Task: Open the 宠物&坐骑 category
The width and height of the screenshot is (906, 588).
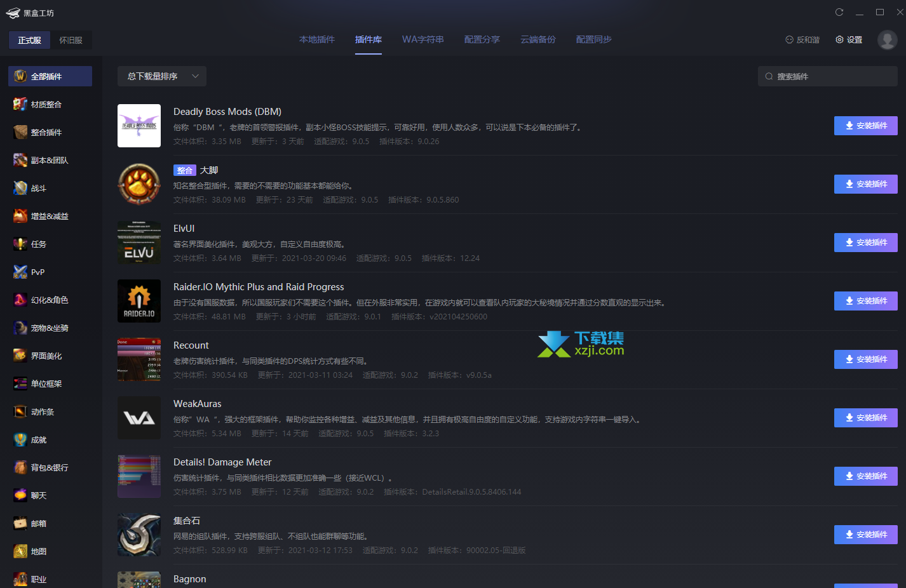Action: [50, 328]
